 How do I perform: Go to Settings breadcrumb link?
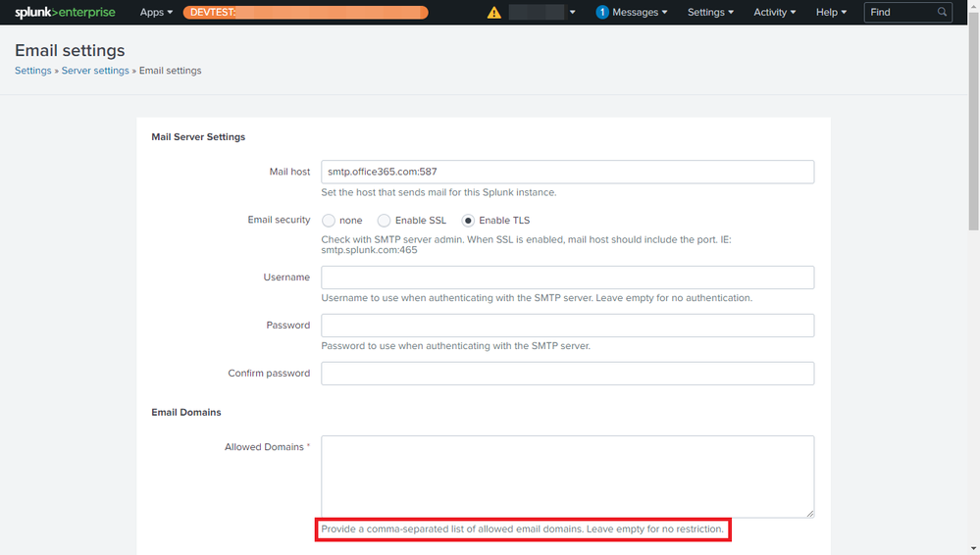(x=32, y=71)
